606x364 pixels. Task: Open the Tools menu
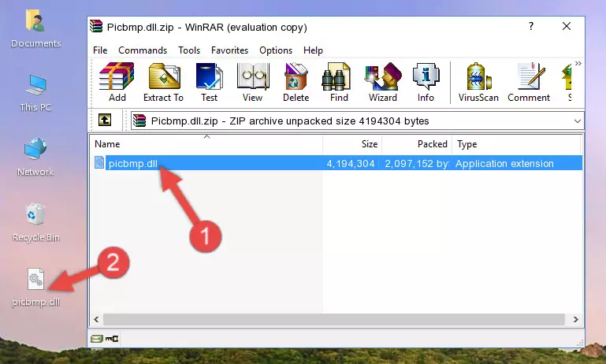189,50
